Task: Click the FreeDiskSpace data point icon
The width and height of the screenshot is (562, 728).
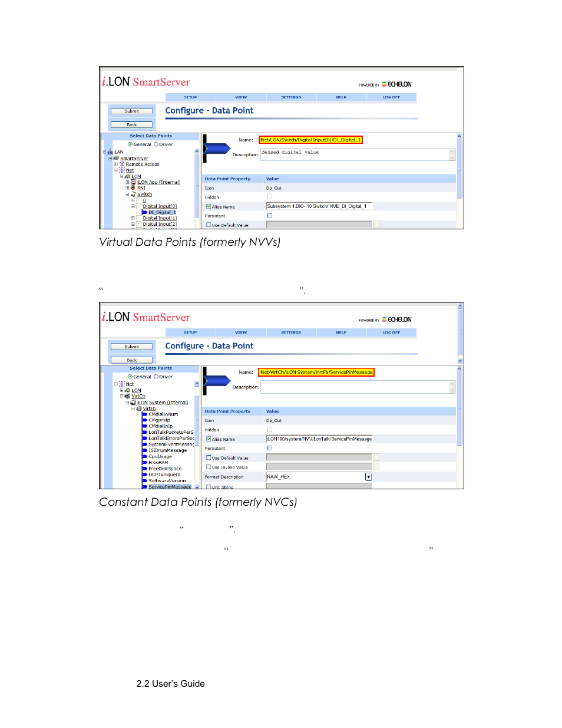Action: [x=144, y=469]
